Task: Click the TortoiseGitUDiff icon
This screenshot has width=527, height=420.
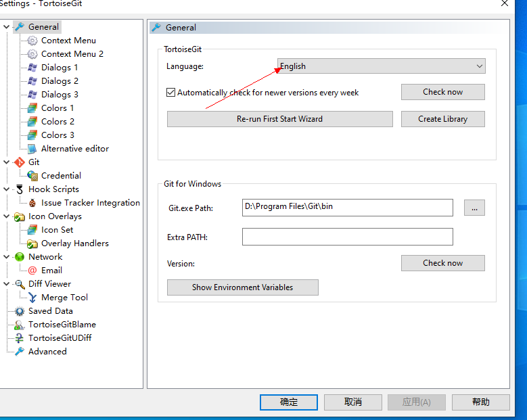Action: point(20,338)
